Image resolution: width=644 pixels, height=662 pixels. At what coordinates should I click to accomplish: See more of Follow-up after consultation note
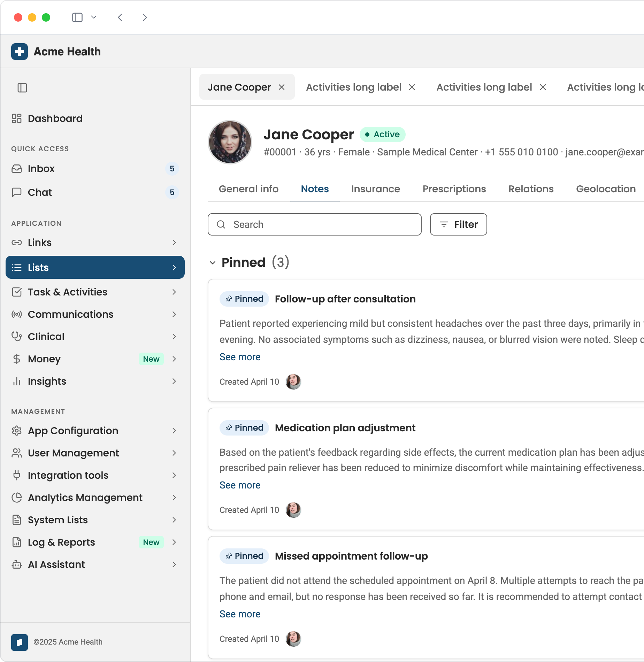(240, 357)
